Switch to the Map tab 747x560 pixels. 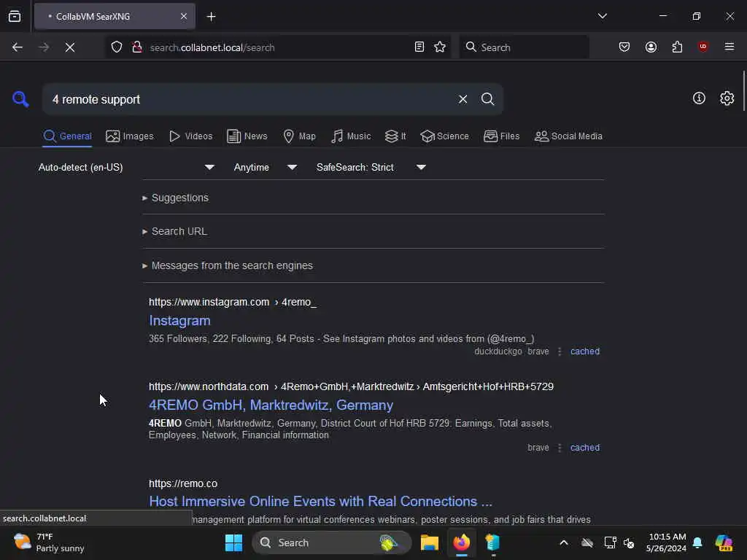click(299, 136)
